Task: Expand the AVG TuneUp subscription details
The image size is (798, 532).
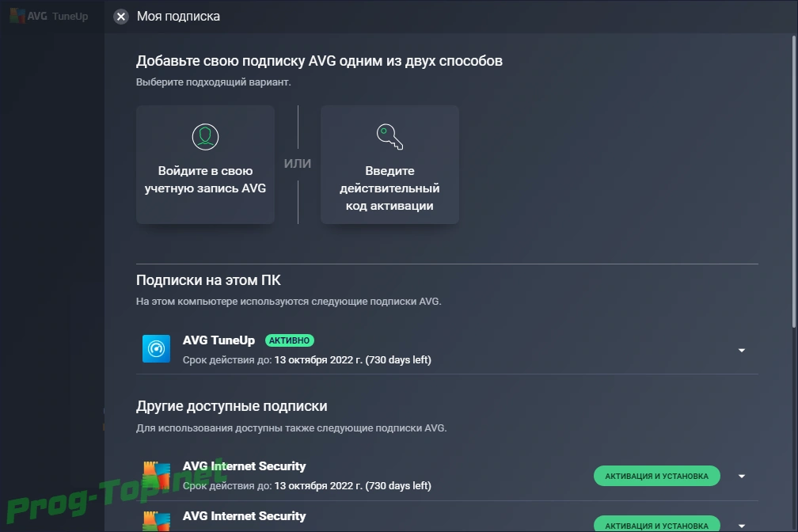Action: point(742,350)
